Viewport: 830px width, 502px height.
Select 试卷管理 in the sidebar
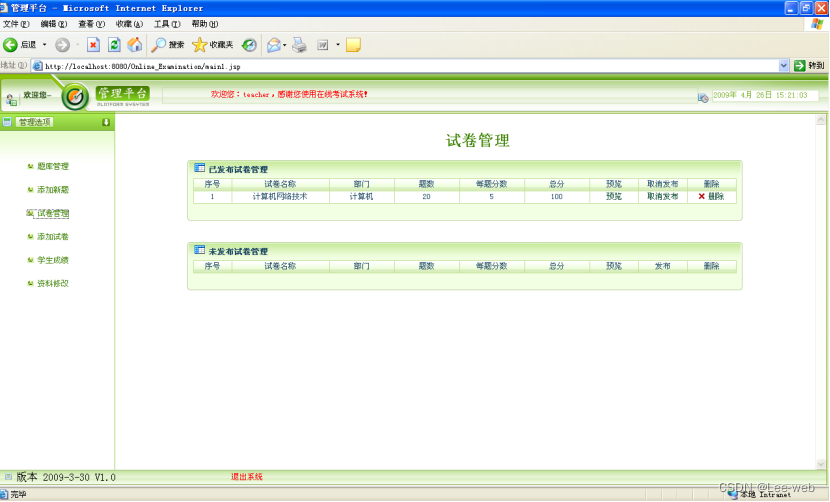coord(52,213)
